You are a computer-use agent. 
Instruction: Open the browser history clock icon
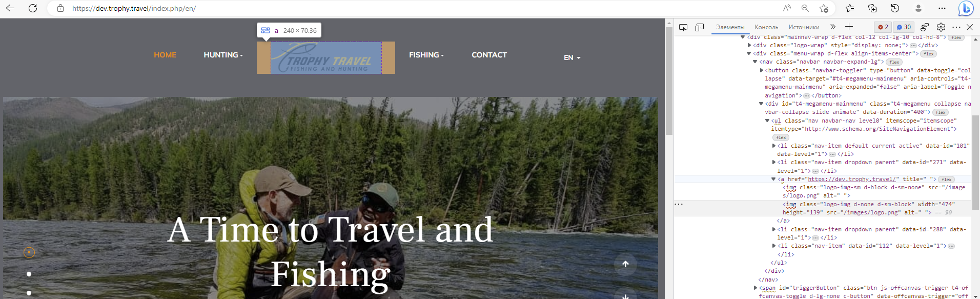tap(895, 8)
